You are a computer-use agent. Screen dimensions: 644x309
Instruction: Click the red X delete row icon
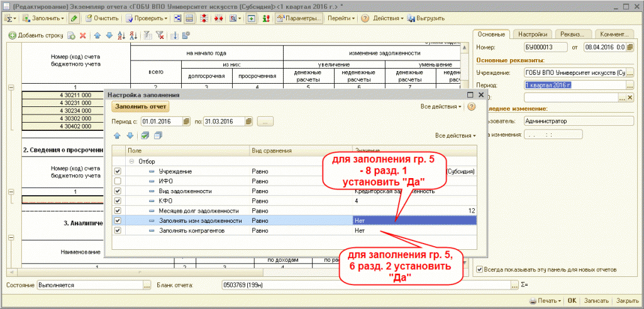coord(82,35)
